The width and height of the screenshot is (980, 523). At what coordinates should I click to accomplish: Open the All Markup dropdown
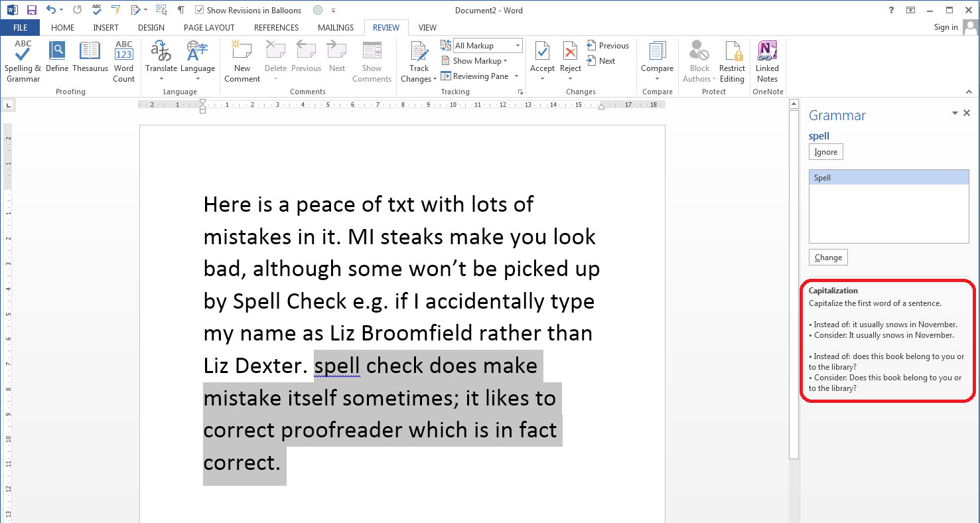[488, 46]
